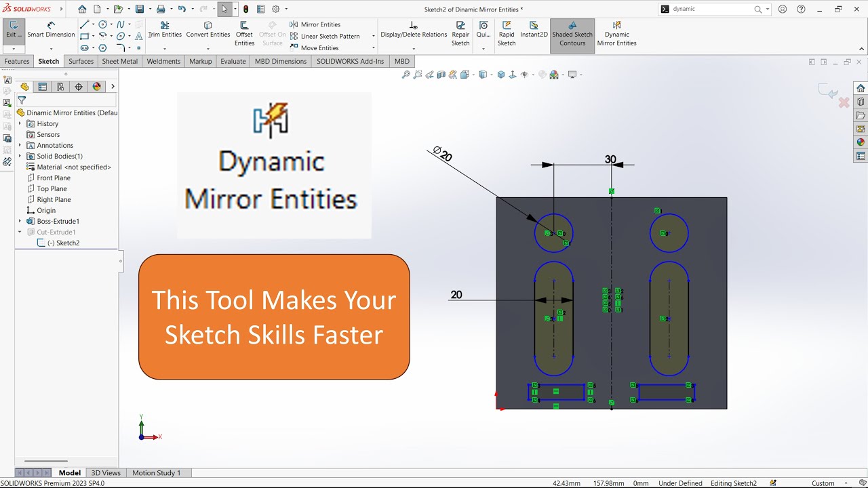Open the DimXpertManager tab
The height and width of the screenshot is (488, 868).
[x=79, y=87]
